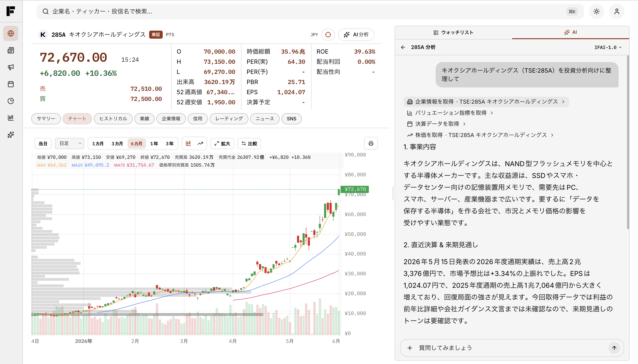Viewport: 638px width, 364px height.
Task: Open the user account profile icon
Action: point(617,11)
